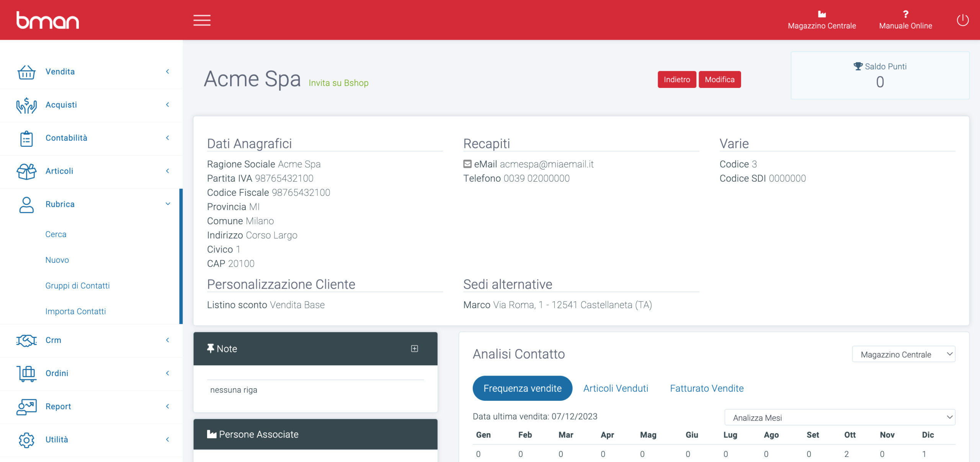Click the Report chart icon
980x462 pixels.
26,407
